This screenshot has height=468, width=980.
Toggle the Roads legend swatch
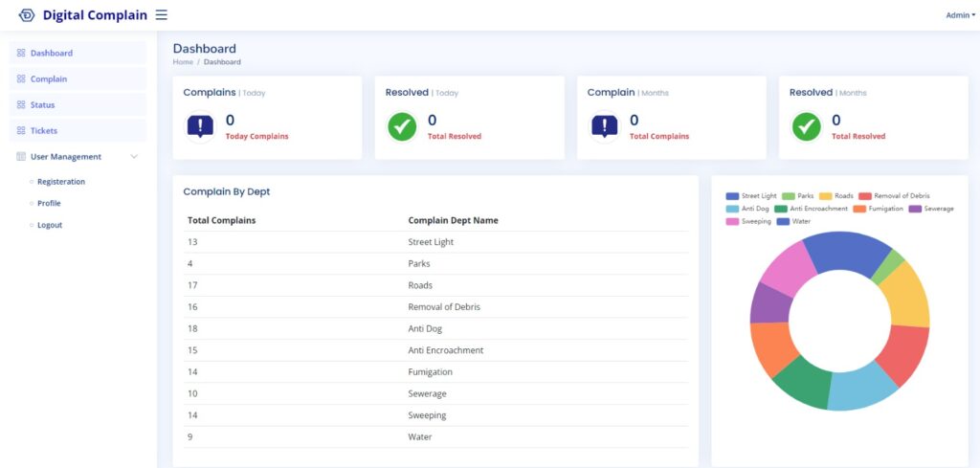(x=826, y=196)
